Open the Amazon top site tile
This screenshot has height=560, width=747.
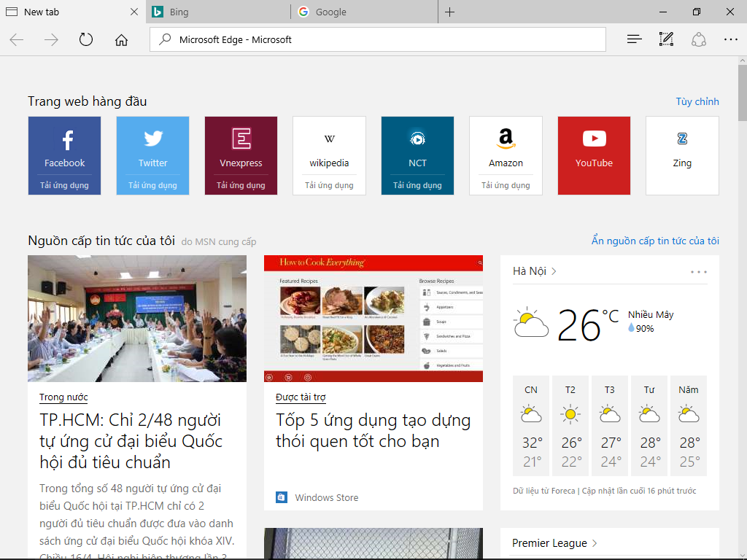pyautogui.click(x=506, y=156)
